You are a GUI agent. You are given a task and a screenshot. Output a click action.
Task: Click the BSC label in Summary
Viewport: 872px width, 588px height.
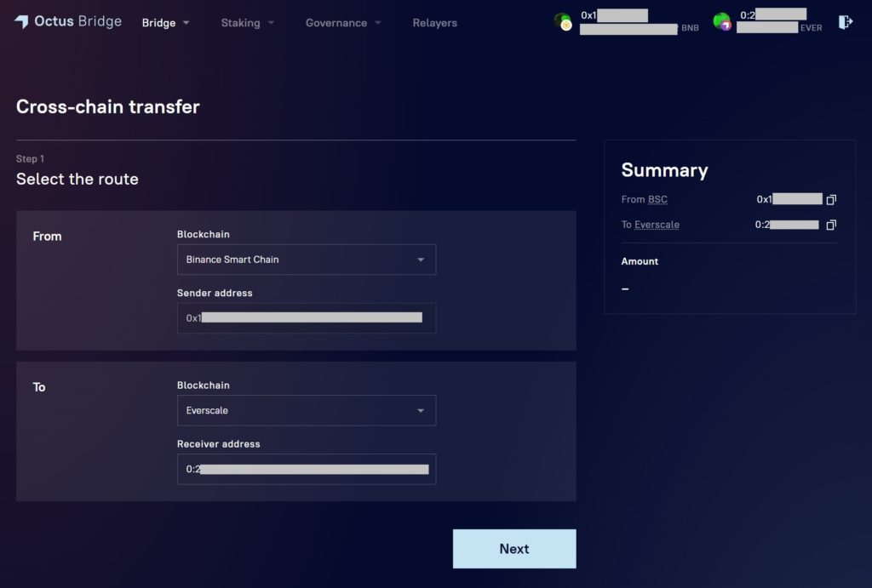[x=657, y=199]
